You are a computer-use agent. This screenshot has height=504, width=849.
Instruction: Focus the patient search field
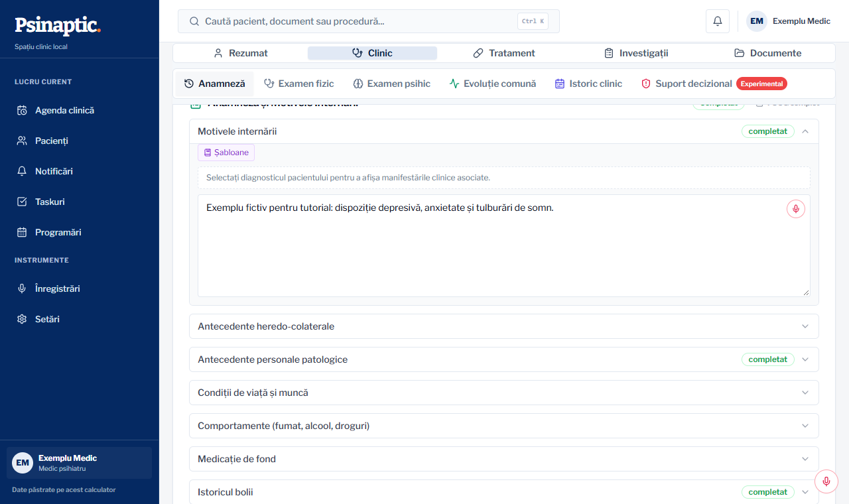click(x=369, y=21)
